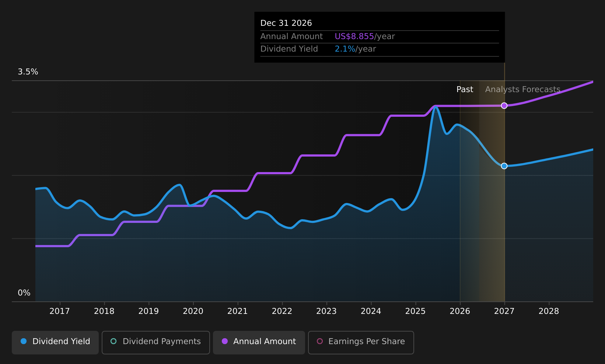Click the 2020 x-axis label
The width and height of the screenshot is (605, 364).
click(193, 311)
